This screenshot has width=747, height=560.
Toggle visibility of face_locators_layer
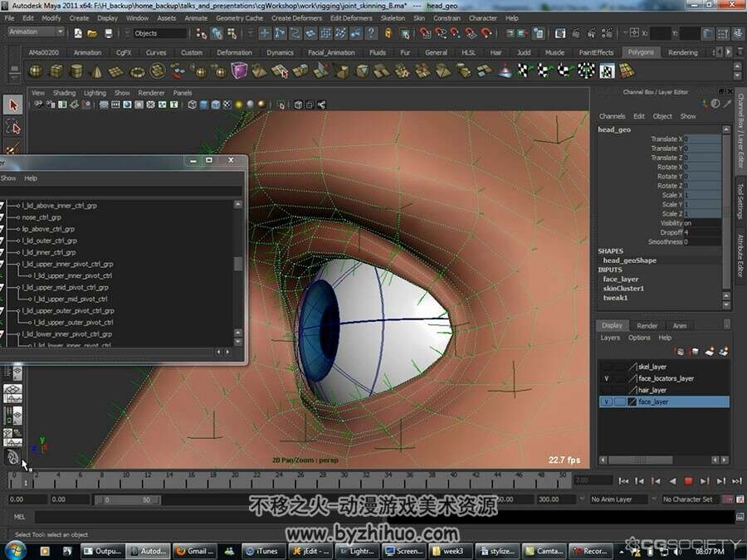pos(606,378)
